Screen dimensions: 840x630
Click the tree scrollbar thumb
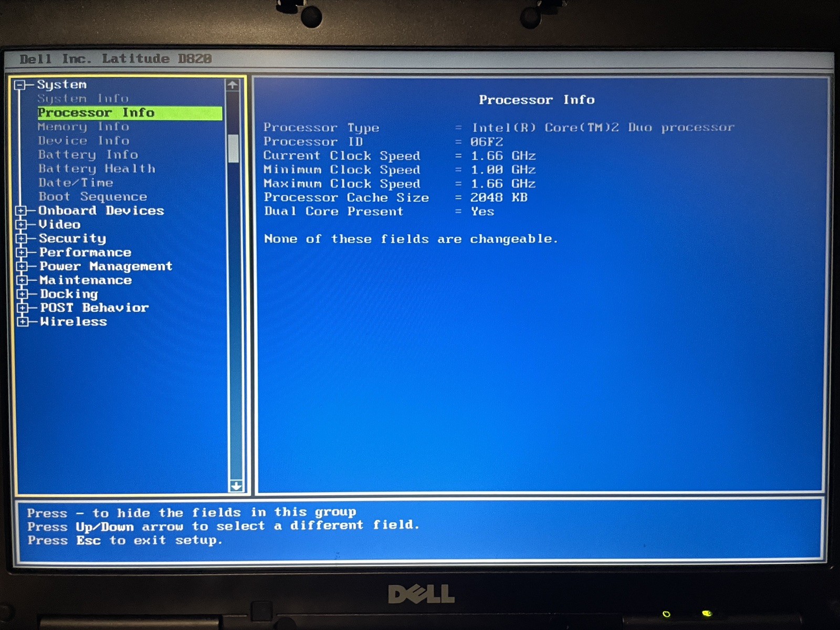(x=234, y=149)
